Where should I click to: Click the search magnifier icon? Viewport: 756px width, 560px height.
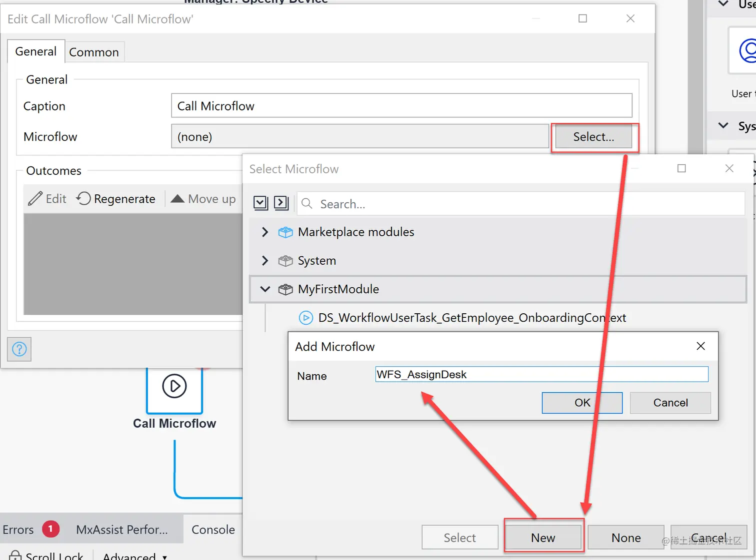(307, 203)
